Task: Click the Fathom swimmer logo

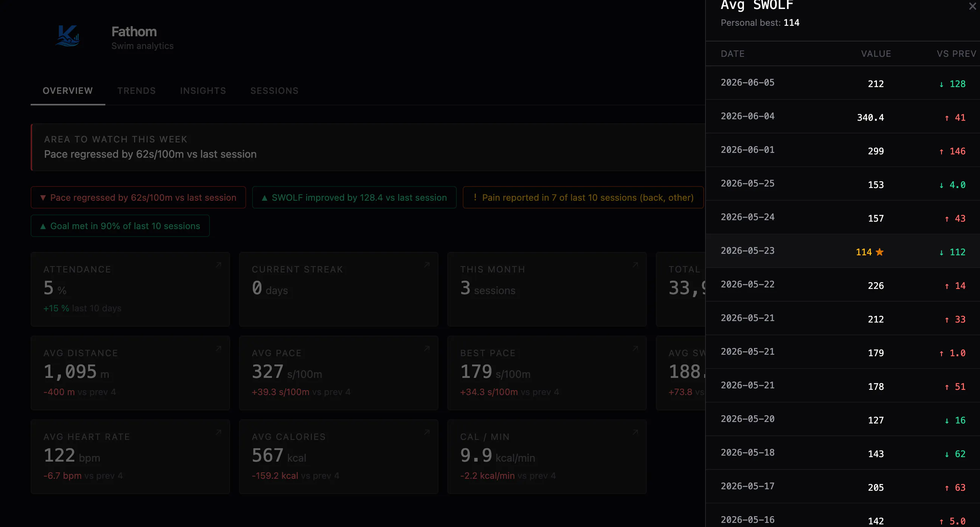Action: [68, 36]
